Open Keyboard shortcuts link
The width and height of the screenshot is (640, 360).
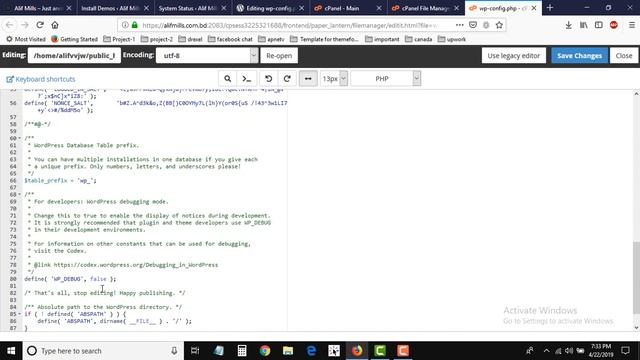[41, 79]
